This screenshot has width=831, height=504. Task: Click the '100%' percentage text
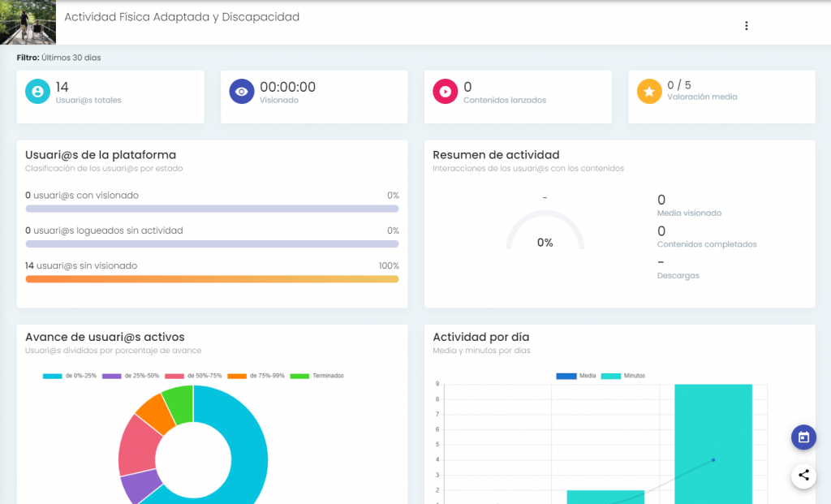pos(389,265)
